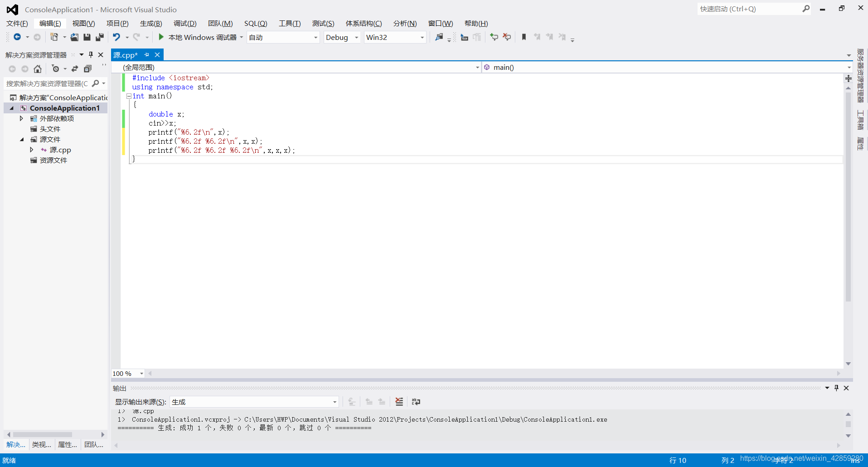Viewport: 868px width, 467px height.
Task: Click the Home icon in Solution Explorer
Action: 38,69
